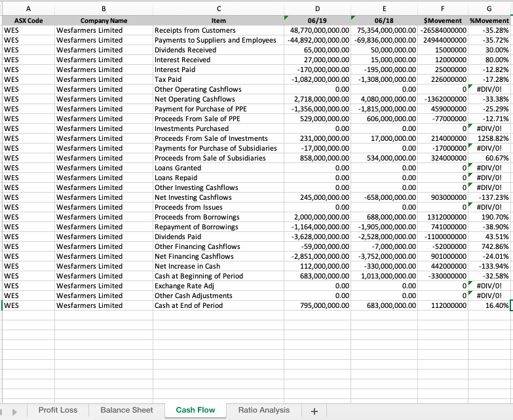
Task: Click the 795,000,000.00 value cell
Action: tap(317, 305)
